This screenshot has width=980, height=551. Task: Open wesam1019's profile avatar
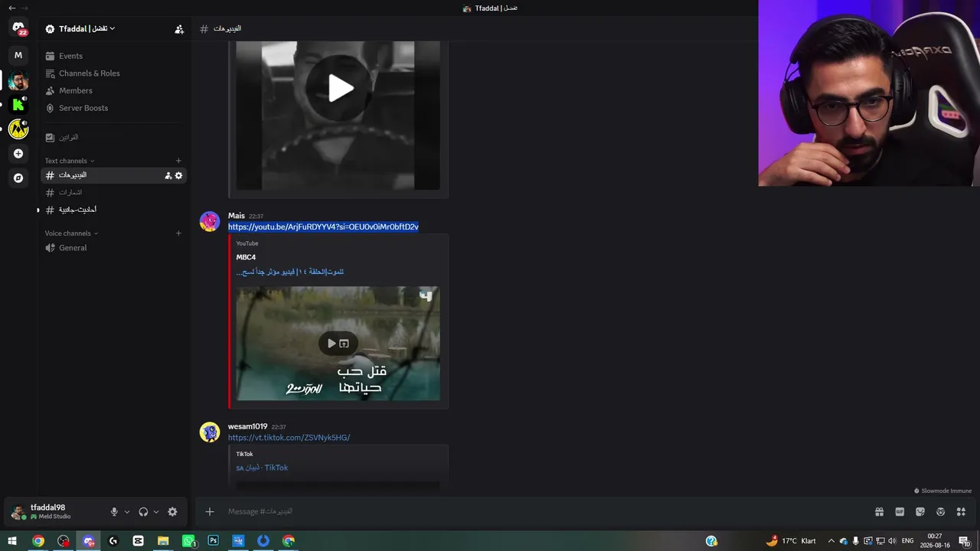pyautogui.click(x=210, y=432)
